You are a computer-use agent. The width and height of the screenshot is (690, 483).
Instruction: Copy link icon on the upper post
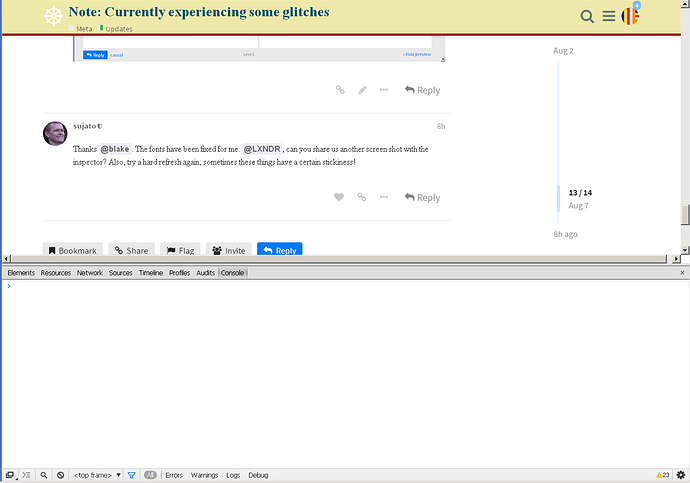click(340, 90)
